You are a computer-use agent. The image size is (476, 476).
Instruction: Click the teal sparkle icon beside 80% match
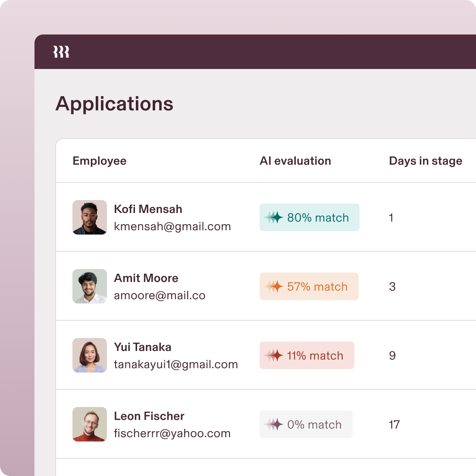(x=273, y=217)
